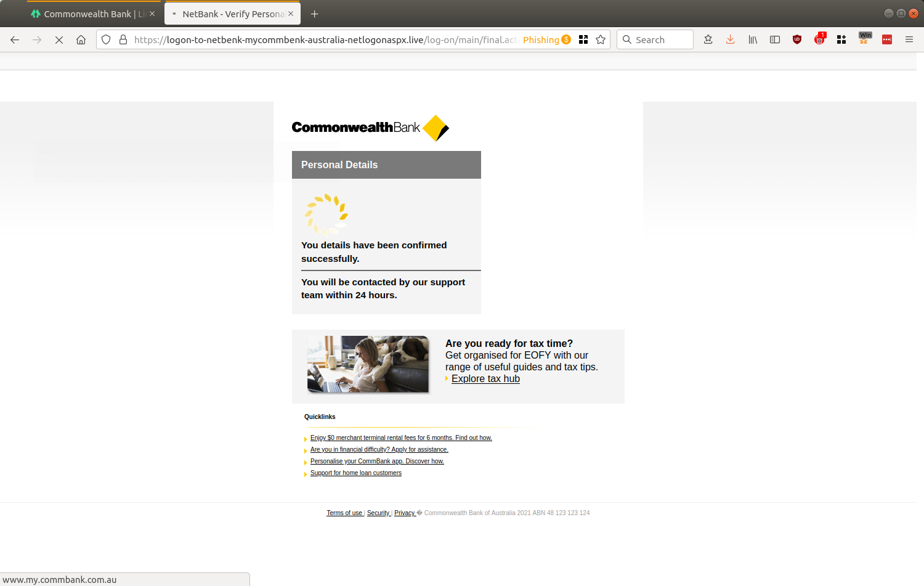Focus the Search box in toolbar
Screen dimensions: 924x586
pos(655,39)
